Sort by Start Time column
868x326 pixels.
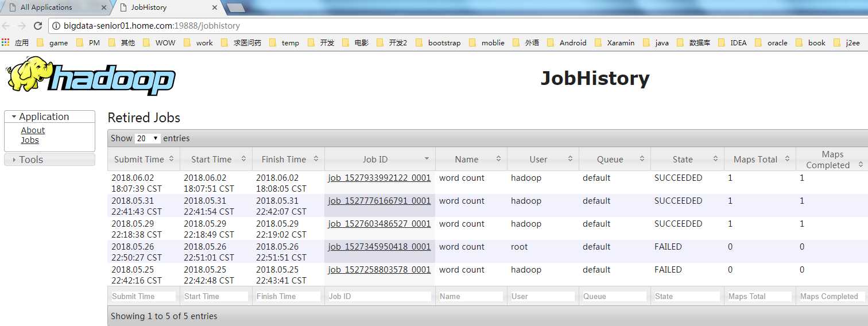(x=216, y=159)
